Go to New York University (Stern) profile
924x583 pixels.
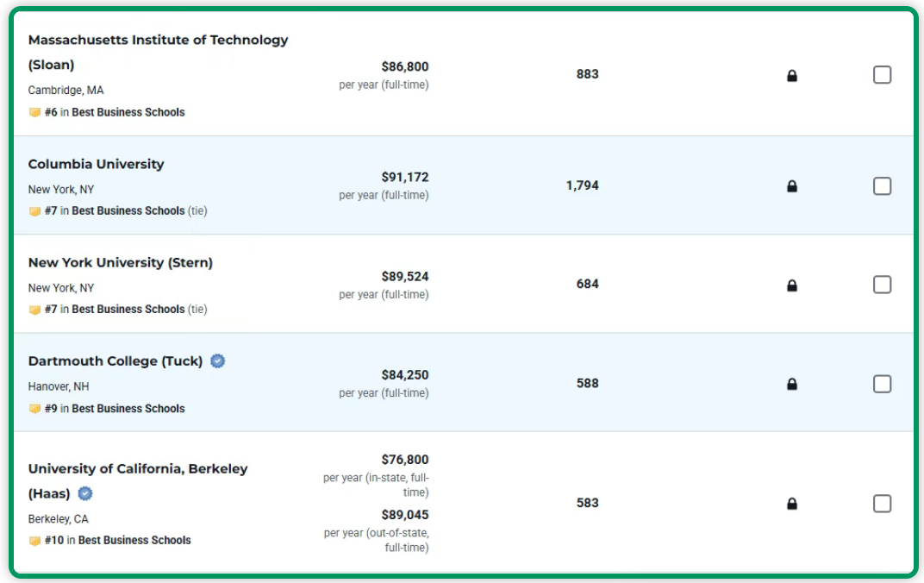tap(120, 263)
